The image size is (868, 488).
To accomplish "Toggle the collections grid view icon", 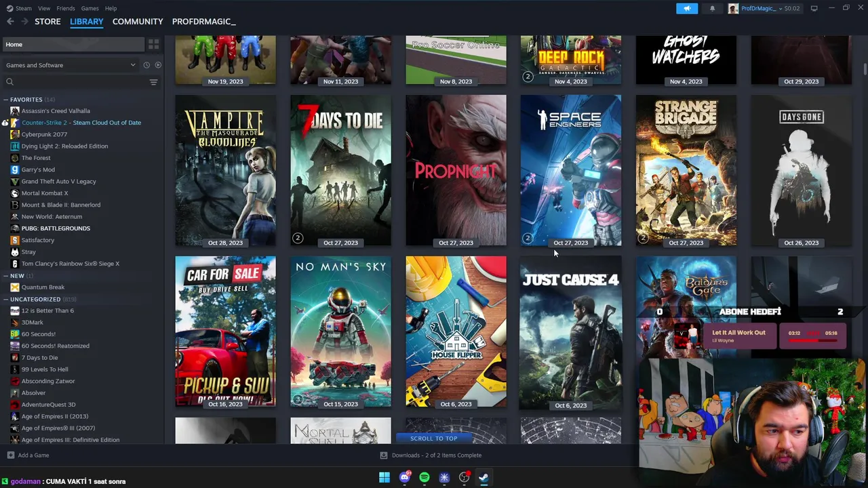I will (153, 44).
